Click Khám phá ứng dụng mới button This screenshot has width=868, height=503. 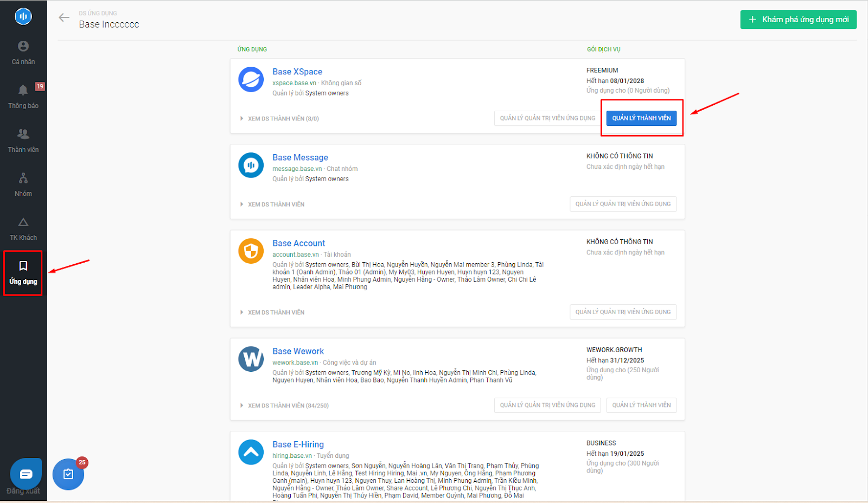tap(799, 20)
